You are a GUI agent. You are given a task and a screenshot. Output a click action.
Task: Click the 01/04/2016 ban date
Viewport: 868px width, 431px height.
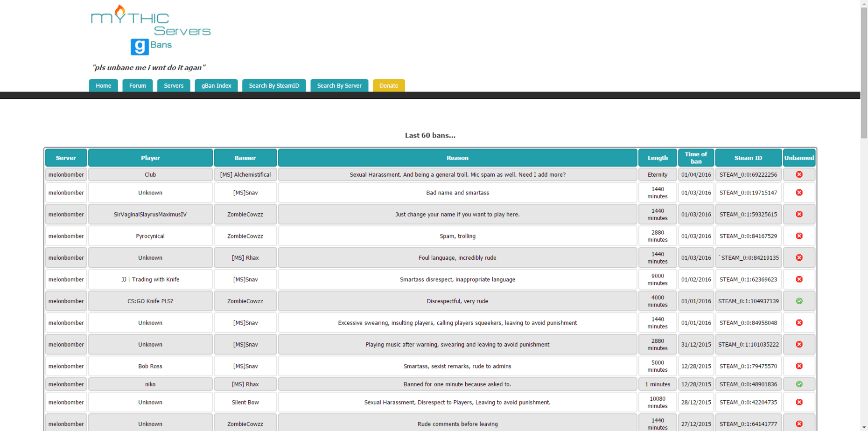click(x=696, y=174)
